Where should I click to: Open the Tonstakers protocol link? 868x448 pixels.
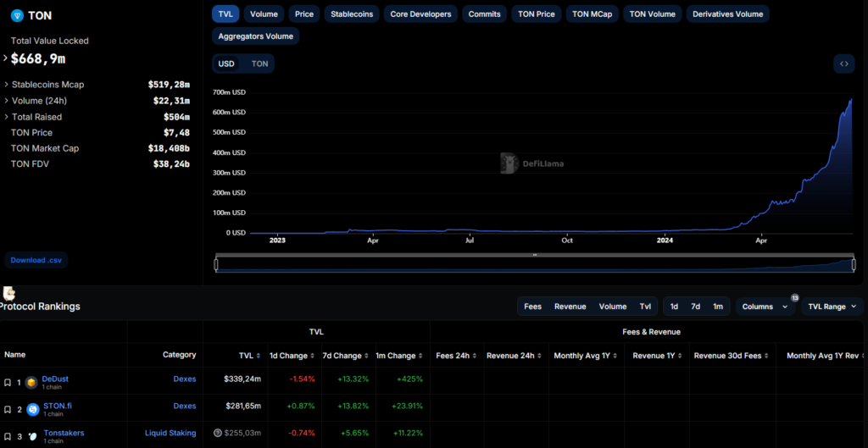pos(65,433)
